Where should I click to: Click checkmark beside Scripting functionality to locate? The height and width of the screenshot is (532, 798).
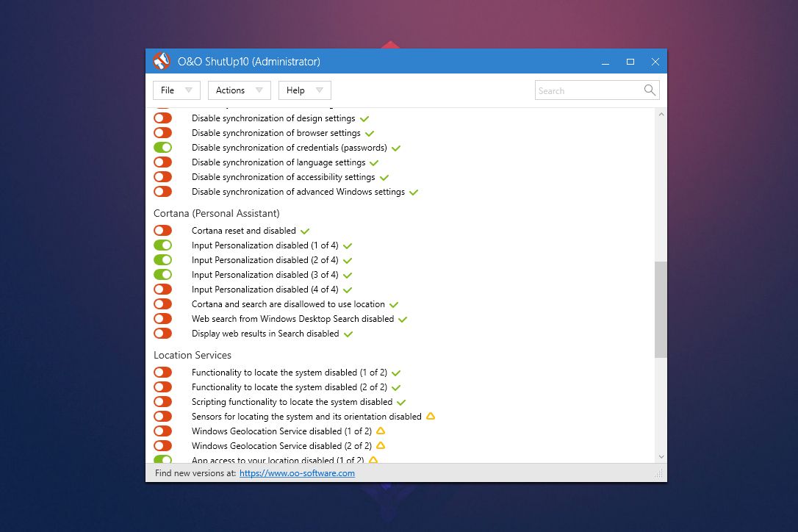[401, 403]
